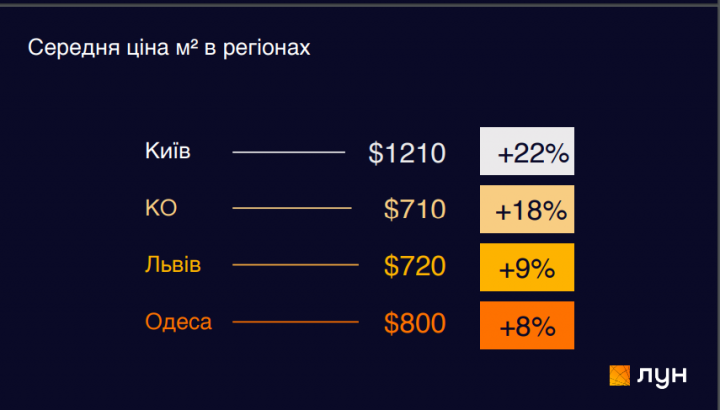Select the Київ region label
720x410 pixels.
[x=168, y=152]
